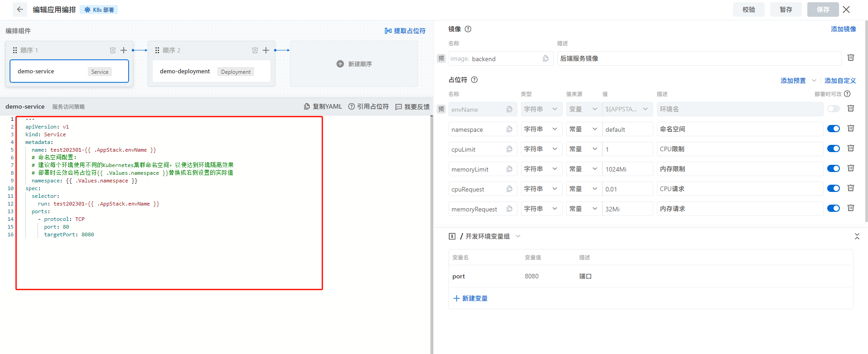Image resolution: width=868 pixels, height=354 pixels.
Task: Grab the drag handle of 顺序 2
Action: pyautogui.click(x=157, y=50)
